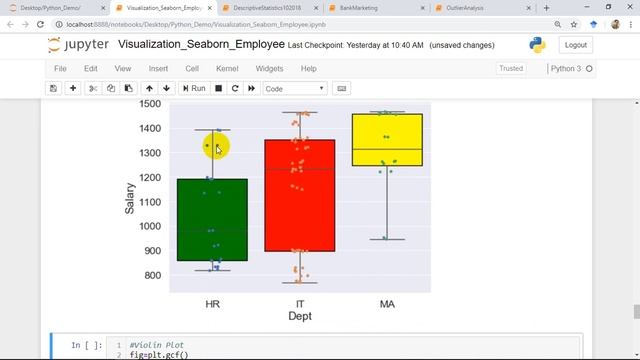Move selected cell up with the arrow icon

[149, 89]
